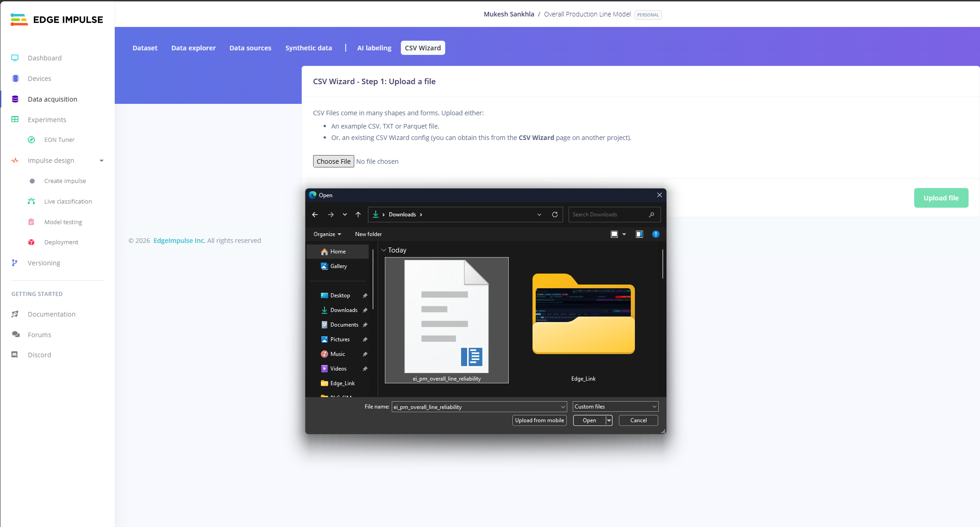The image size is (980, 527).
Task: Click the Choose File button
Action: (x=334, y=161)
